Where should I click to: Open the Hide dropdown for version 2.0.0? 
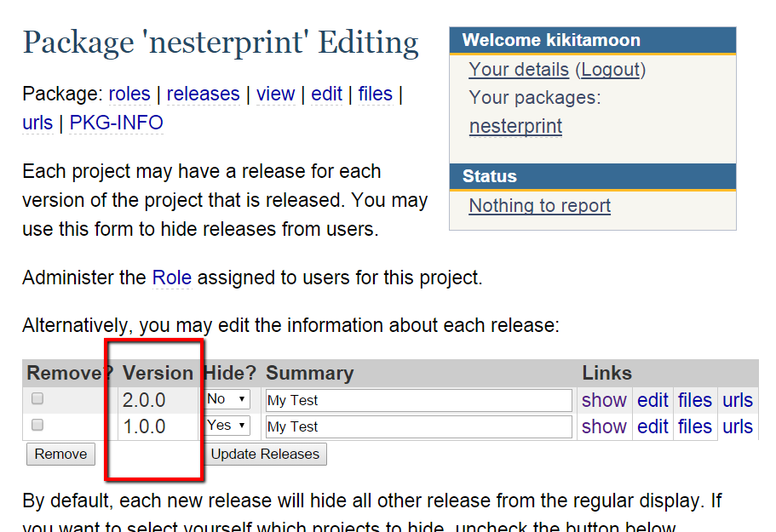point(227,399)
